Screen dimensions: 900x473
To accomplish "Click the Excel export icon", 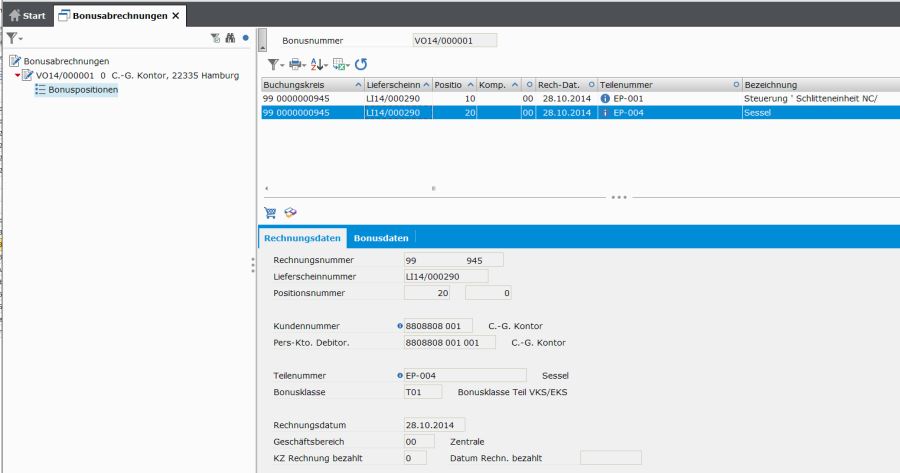I will [339, 64].
